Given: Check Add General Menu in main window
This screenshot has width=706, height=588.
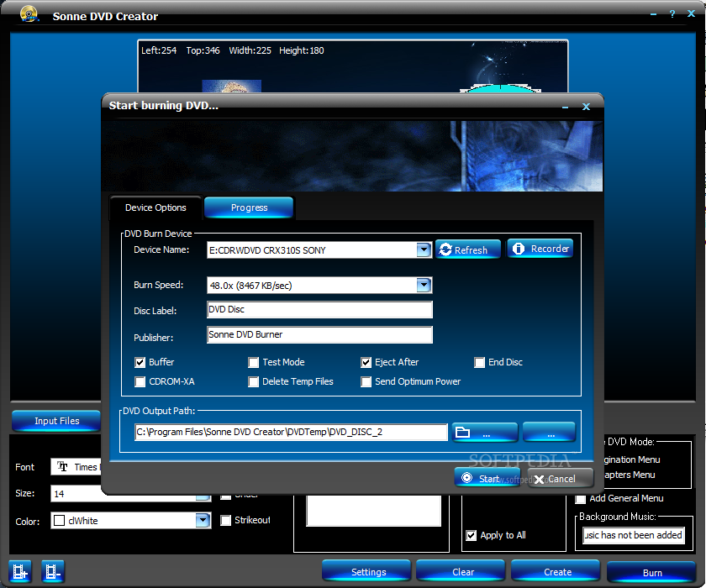Looking at the screenshot, I should 581,498.
